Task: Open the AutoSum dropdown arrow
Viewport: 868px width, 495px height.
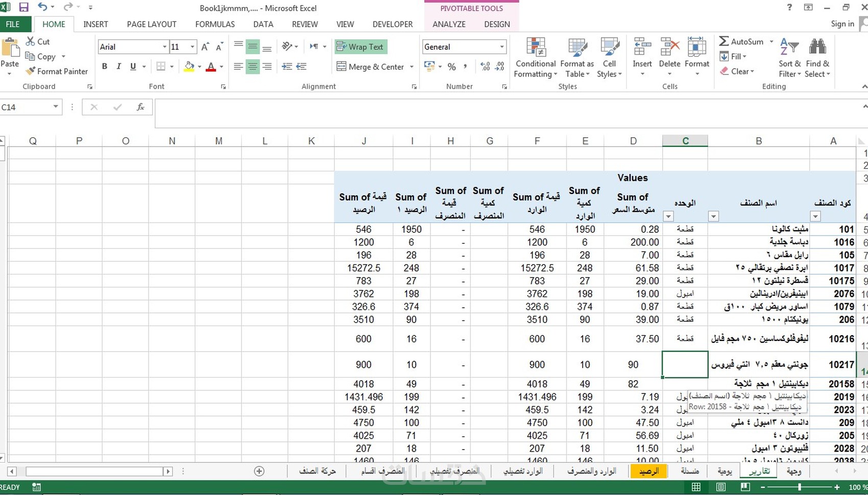Action: (771, 42)
